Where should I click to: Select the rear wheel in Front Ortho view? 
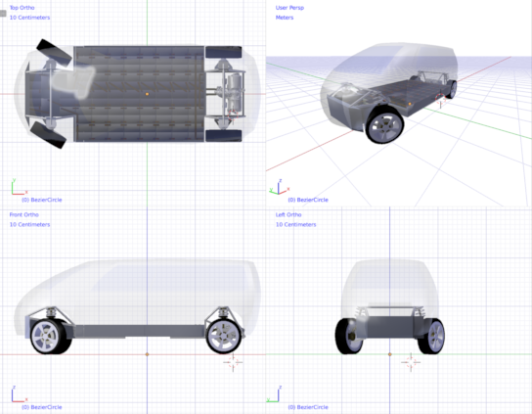pos(225,336)
